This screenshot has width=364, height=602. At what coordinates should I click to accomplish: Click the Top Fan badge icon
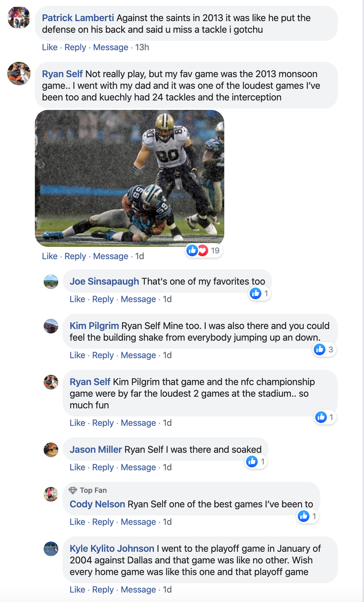[x=73, y=490]
